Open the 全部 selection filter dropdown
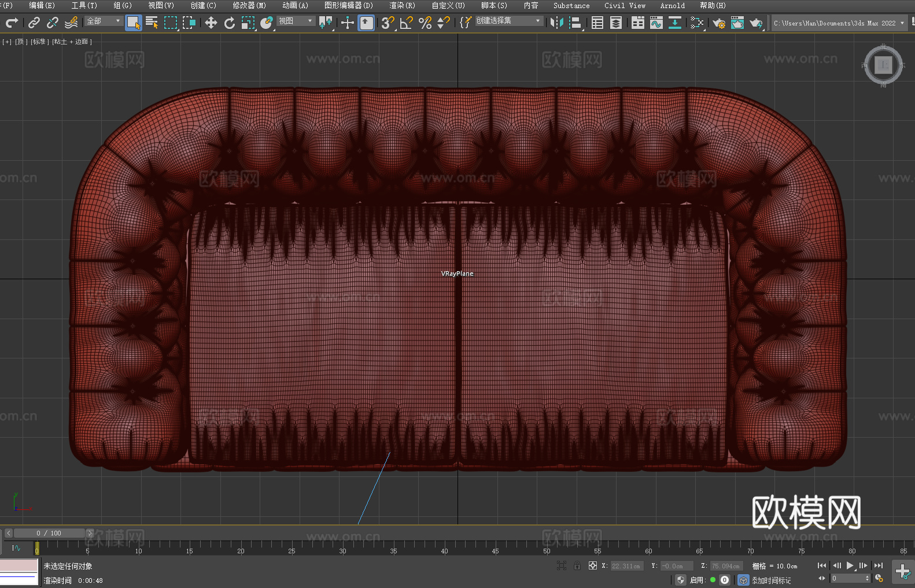The width and height of the screenshot is (915, 588). point(104,21)
